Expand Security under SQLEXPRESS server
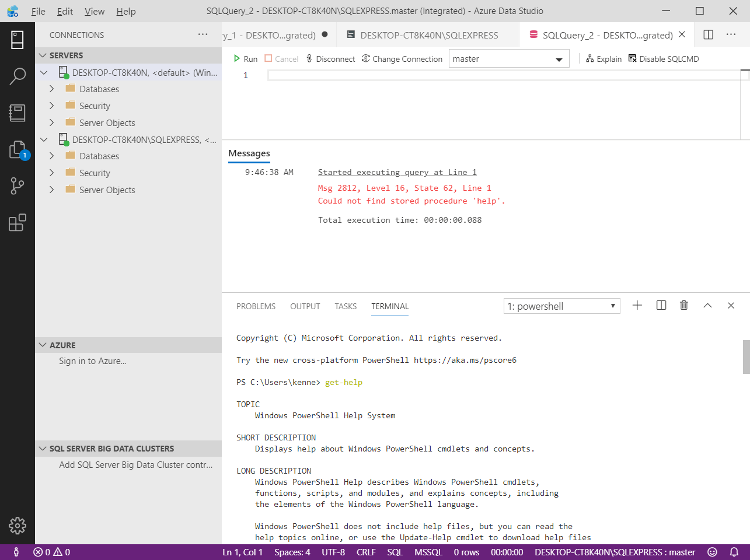The height and width of the screenshot is (560, 750). click(52, 173)
